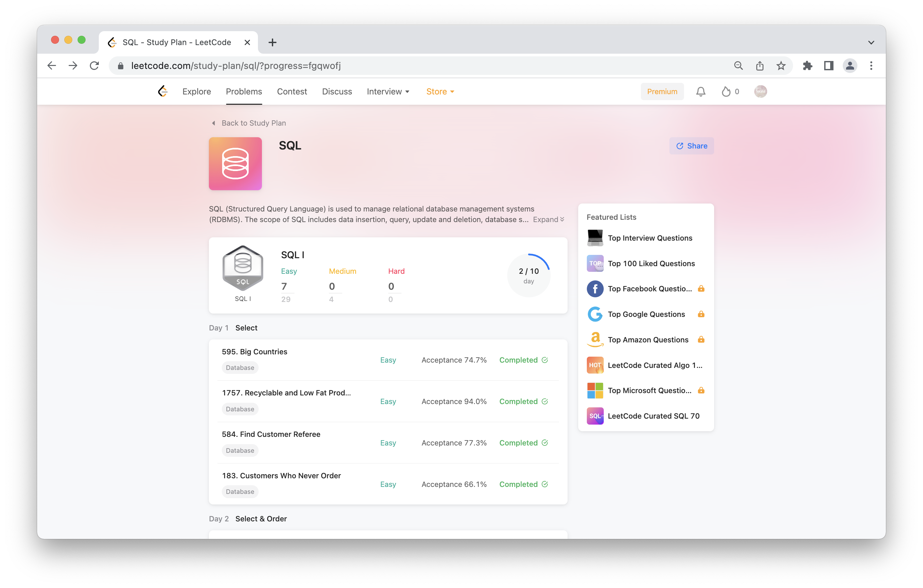Open the Explore menu item

point(196,91)
